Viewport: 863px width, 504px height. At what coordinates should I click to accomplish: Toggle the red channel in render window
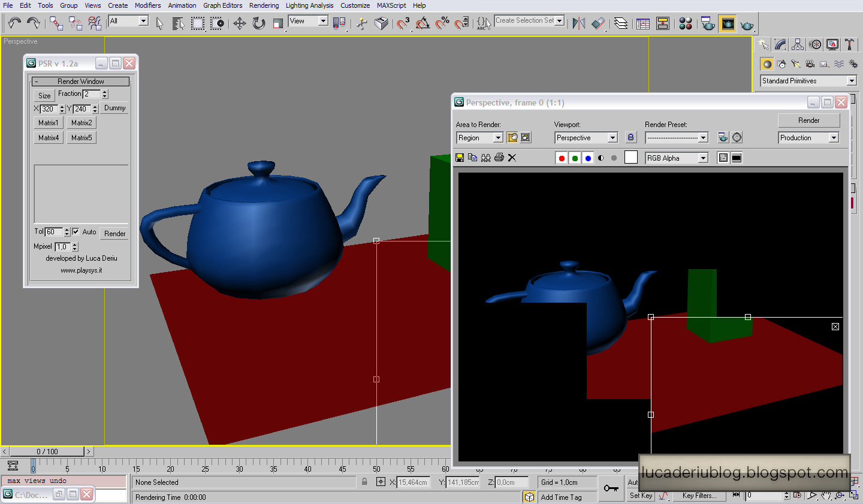pos(562,158)
